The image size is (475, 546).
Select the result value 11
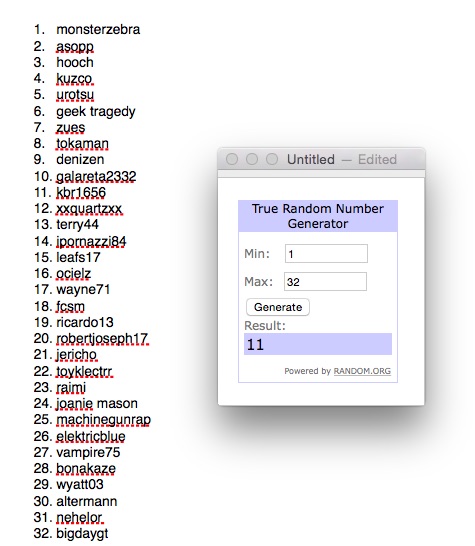tap(255, 345)
